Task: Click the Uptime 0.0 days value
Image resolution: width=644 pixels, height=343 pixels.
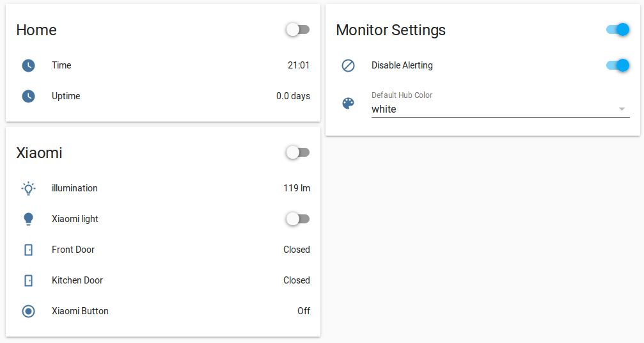Action: pyautogui.click(x=293, y=96)
